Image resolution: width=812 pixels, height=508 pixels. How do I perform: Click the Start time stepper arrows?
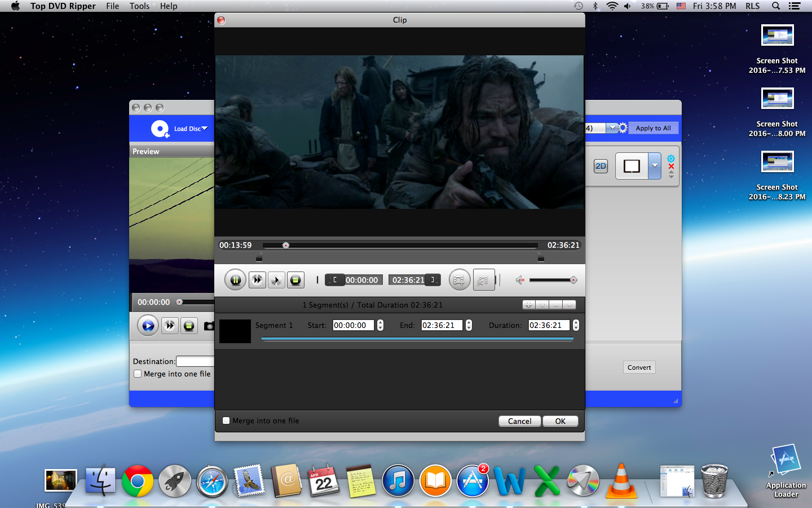(x=380, y=325)
